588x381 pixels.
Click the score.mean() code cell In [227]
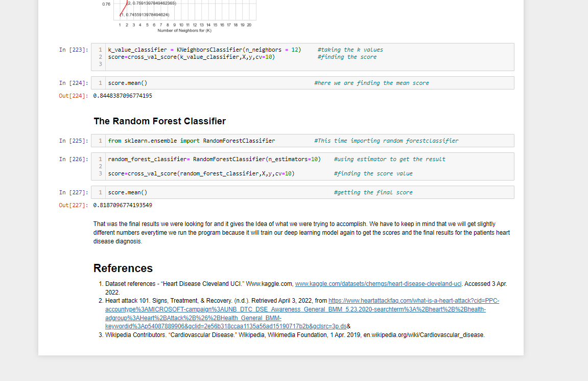point(302,192)
